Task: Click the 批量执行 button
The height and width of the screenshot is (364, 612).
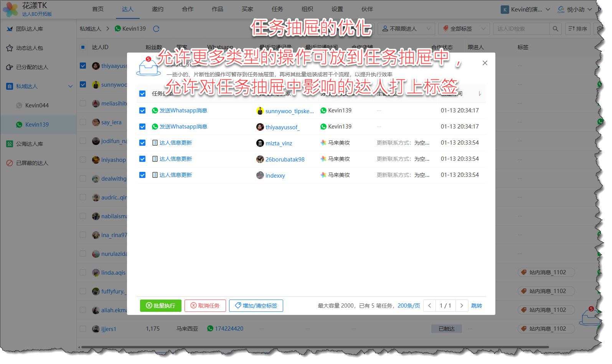Action: point(160,306)
